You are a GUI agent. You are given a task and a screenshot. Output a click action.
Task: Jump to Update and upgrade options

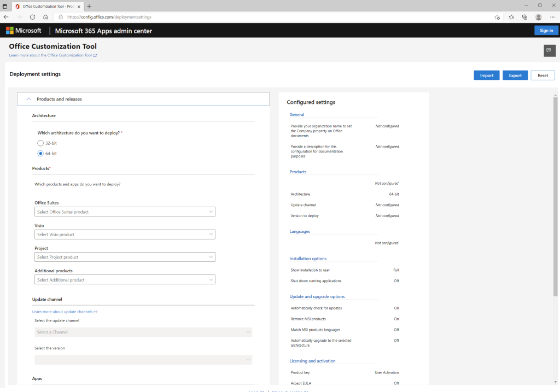coord(317,296)
